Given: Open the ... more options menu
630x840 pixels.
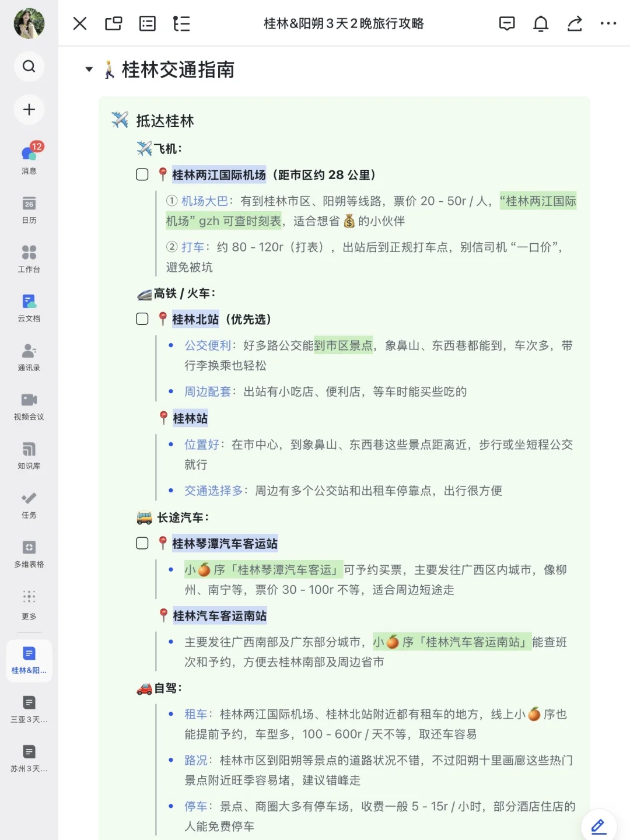Looking at the screenshot, I should (x=609, y=23).
